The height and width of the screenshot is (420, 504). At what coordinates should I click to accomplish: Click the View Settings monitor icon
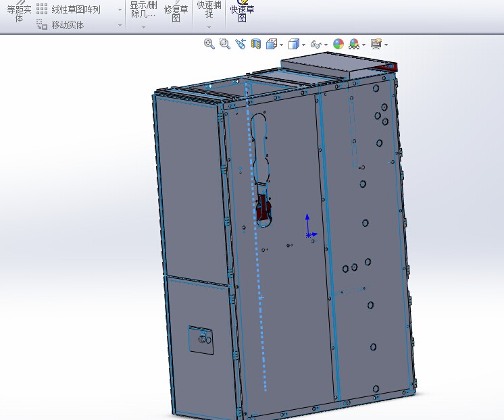[x=376, y=44]
